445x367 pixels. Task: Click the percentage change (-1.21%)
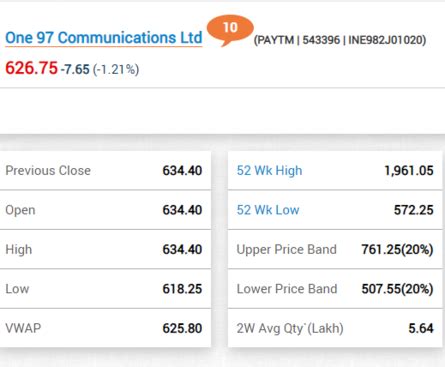click(116, 70)
